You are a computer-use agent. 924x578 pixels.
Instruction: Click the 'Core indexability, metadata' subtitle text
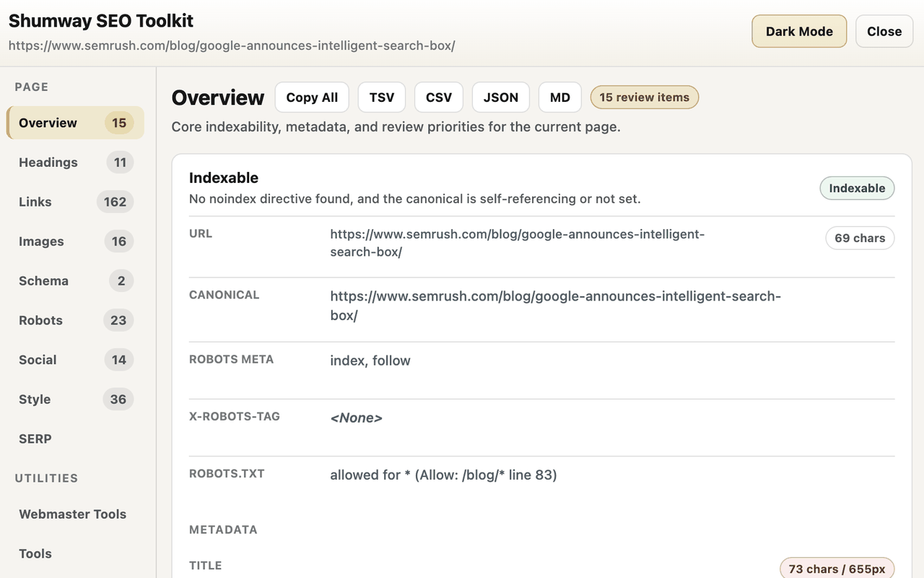click(x=396, y=127)
